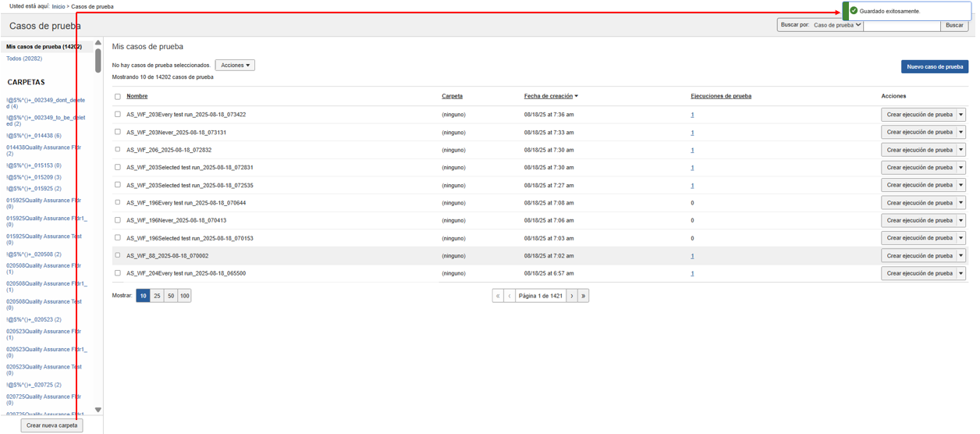Open the Buscar por dropdown
The width and height of the screenshot is (980, 434).
click(x=836, y=25)
